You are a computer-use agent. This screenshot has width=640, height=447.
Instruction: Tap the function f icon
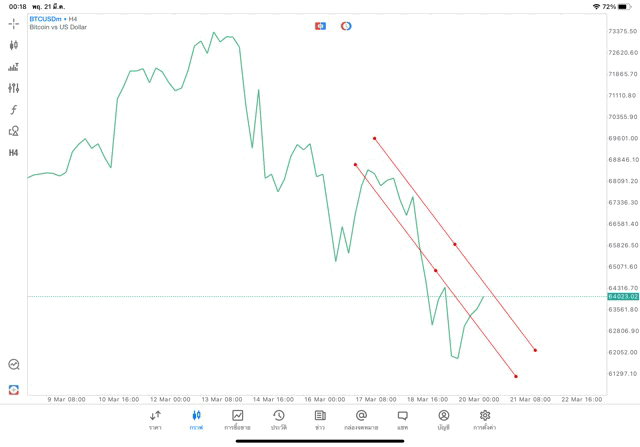14,110
